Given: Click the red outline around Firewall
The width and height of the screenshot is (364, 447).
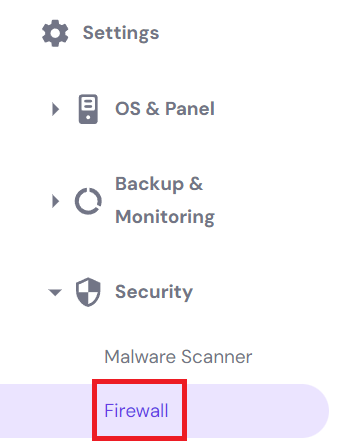Looking at the screenshot, I should 139,382.
